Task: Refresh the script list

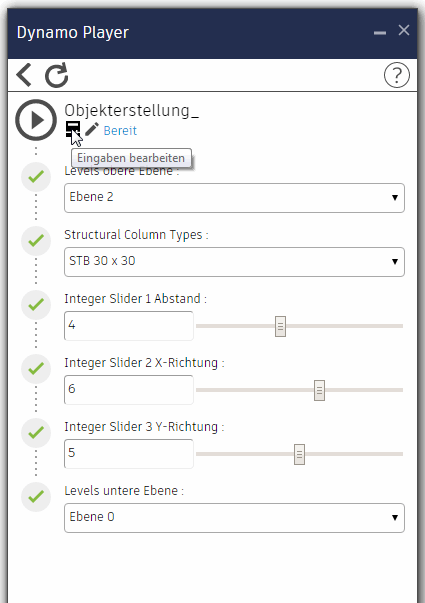Action: coord(57,75)
